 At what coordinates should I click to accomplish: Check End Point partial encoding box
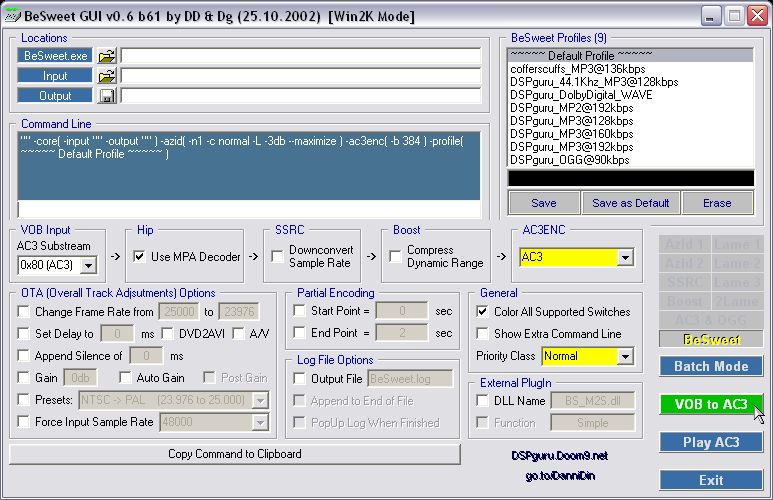pyautogui.click(x=299, y=333)
